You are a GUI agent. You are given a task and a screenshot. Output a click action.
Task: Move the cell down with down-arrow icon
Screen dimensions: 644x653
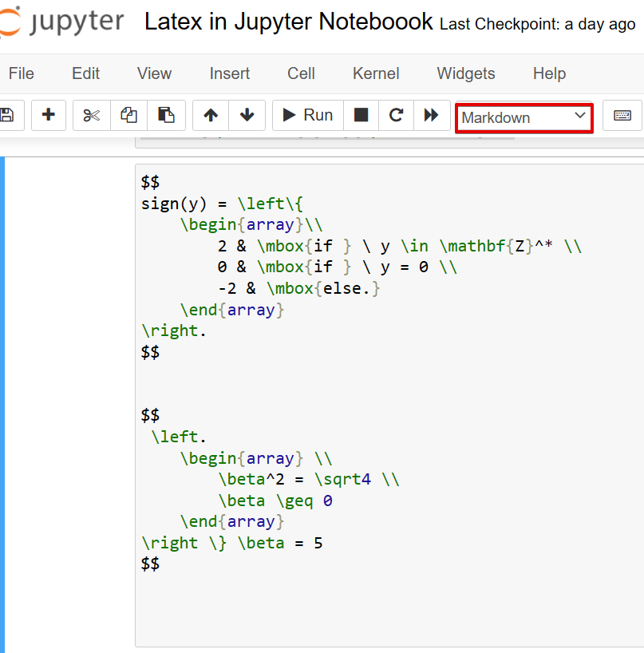247,115
